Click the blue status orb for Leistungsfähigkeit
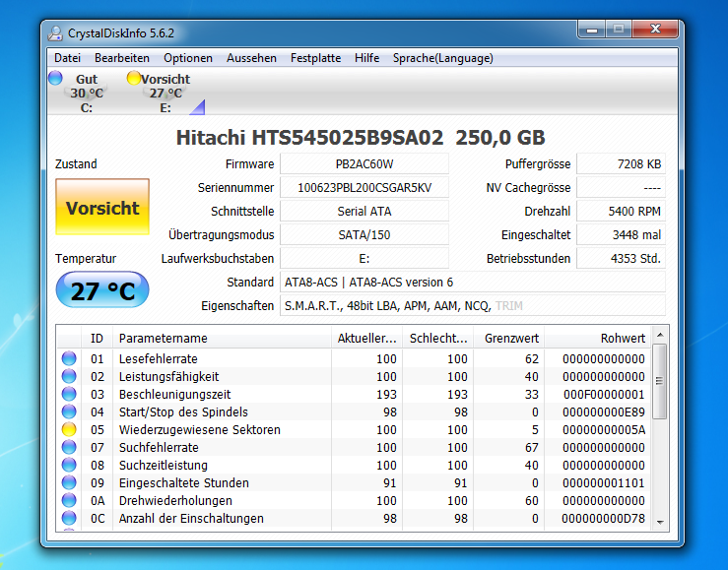 (69, 376)
